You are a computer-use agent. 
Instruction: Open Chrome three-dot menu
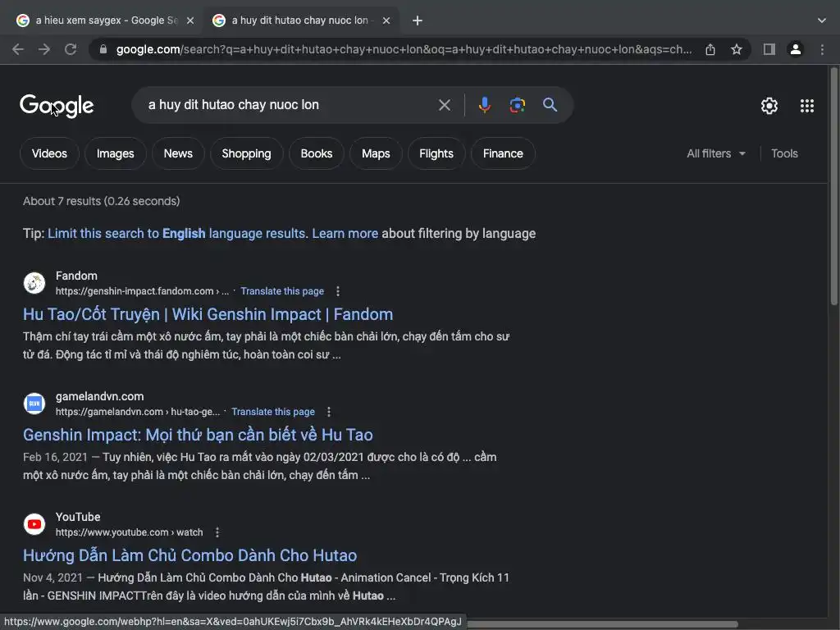coord(822,49)
